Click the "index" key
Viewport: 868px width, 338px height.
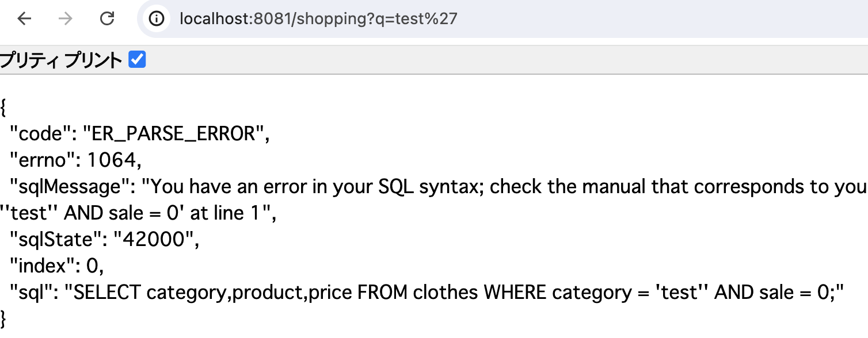(44, 266)
